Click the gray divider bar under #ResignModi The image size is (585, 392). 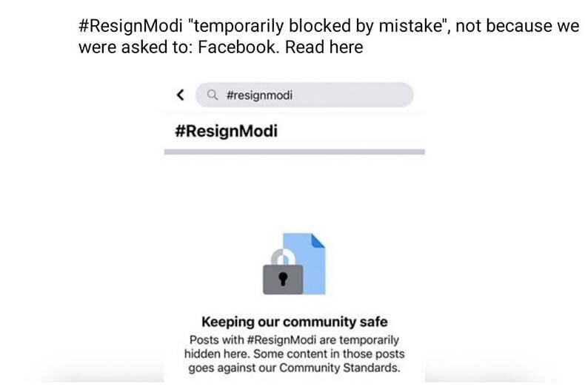point(295,152)
